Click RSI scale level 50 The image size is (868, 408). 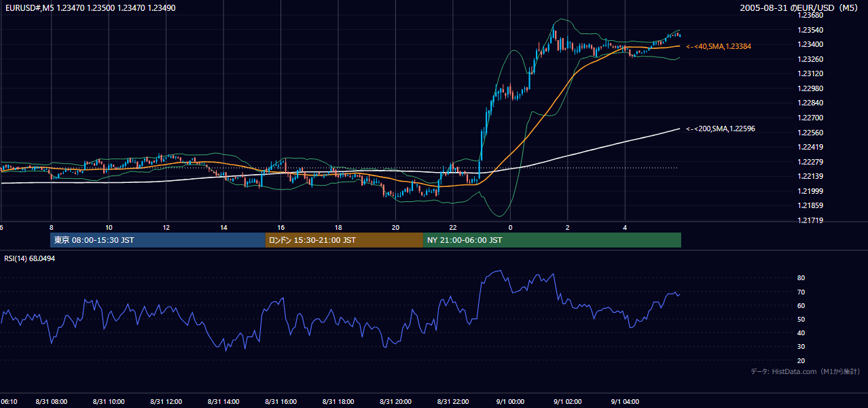tap(801, 319)
